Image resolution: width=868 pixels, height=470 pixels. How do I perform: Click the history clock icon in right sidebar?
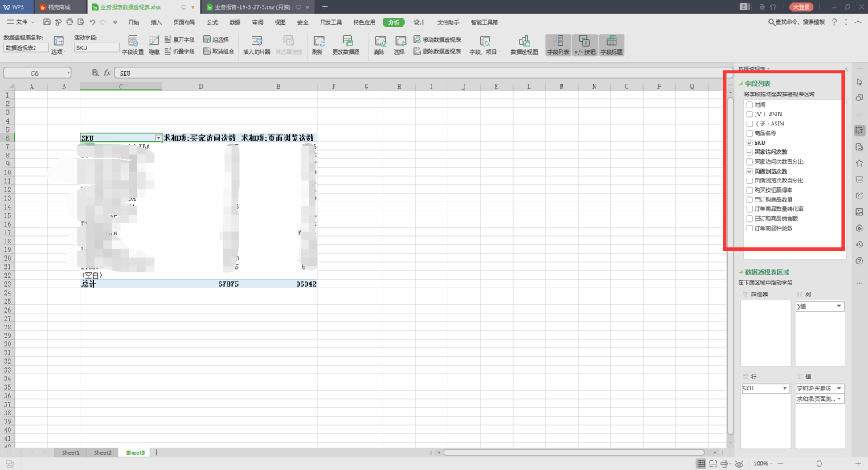click(x=859, y=244)
